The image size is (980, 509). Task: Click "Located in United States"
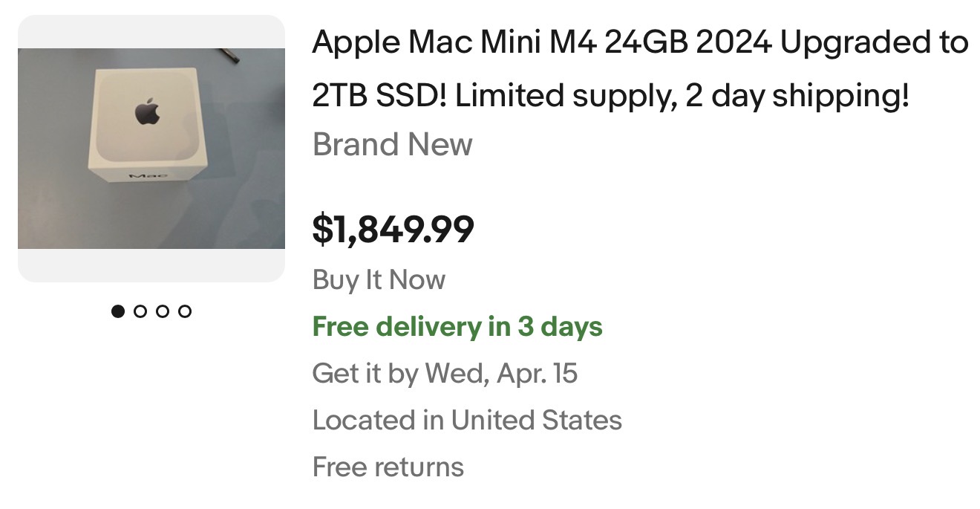467,421
